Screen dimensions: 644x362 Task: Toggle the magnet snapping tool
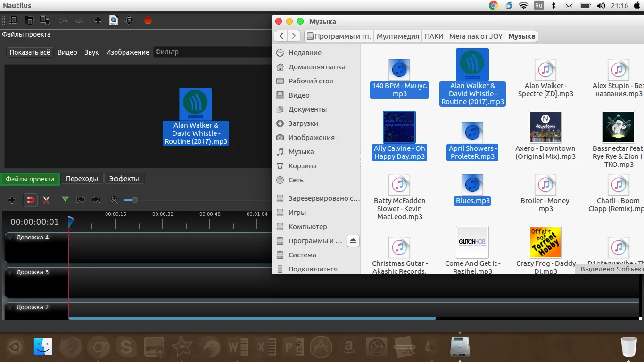(x=30, y=200)
